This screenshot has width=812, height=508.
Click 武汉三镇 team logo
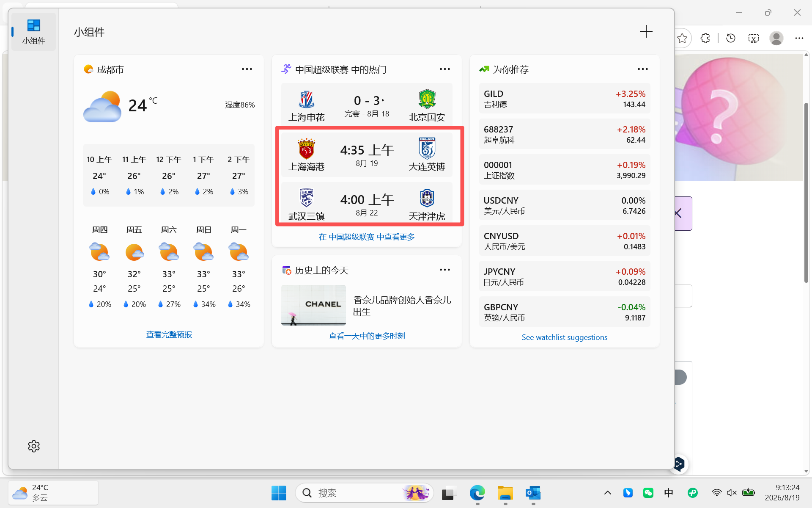click(307, 198)
